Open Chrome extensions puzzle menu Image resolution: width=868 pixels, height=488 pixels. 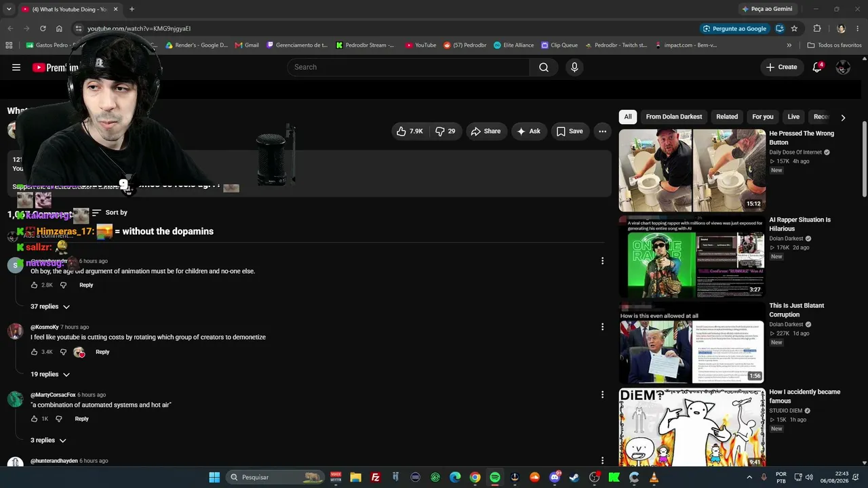click(x=817, y=28)
